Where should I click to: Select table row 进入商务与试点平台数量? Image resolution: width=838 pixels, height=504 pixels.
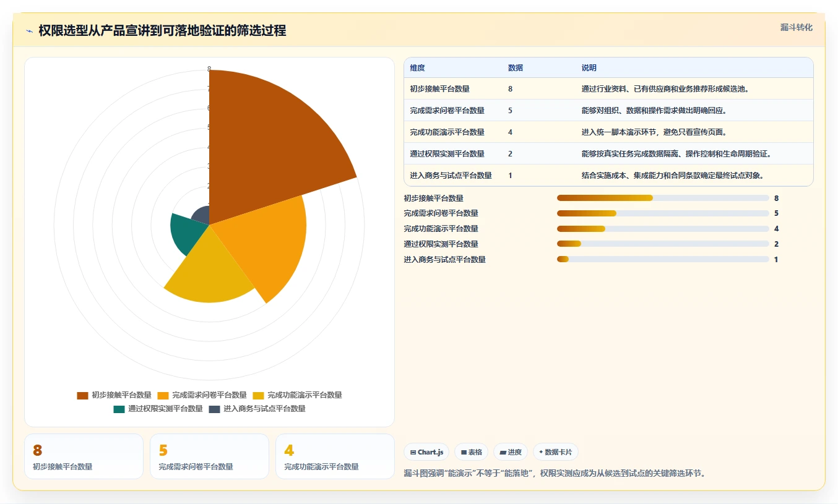tap(608, 175)
